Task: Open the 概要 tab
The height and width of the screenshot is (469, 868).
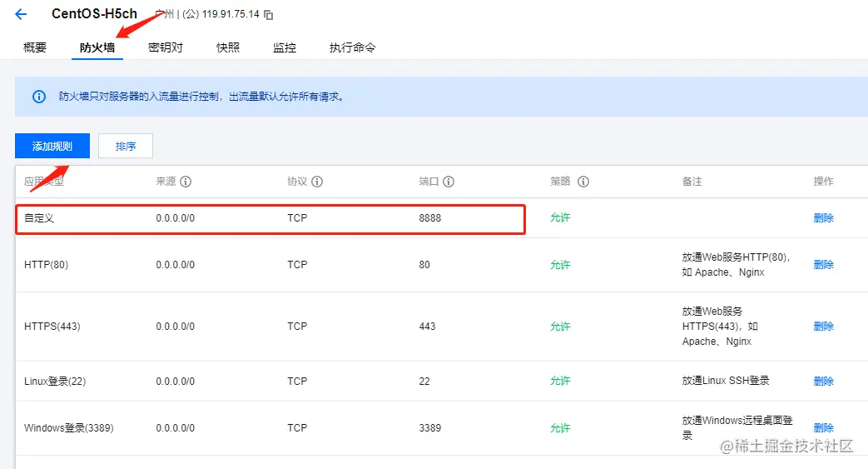Action: (x=35, y=47)
